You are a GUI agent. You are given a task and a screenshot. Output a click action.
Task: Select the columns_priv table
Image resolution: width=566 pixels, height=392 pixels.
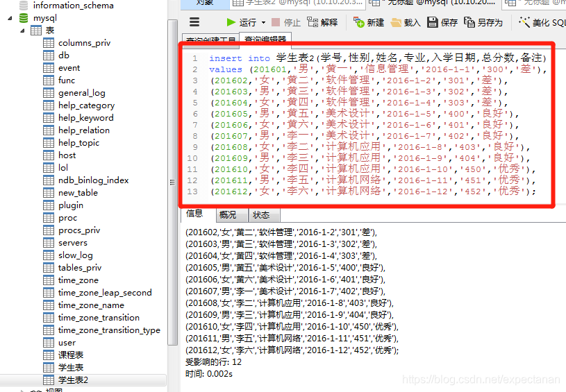click(84, 43)
